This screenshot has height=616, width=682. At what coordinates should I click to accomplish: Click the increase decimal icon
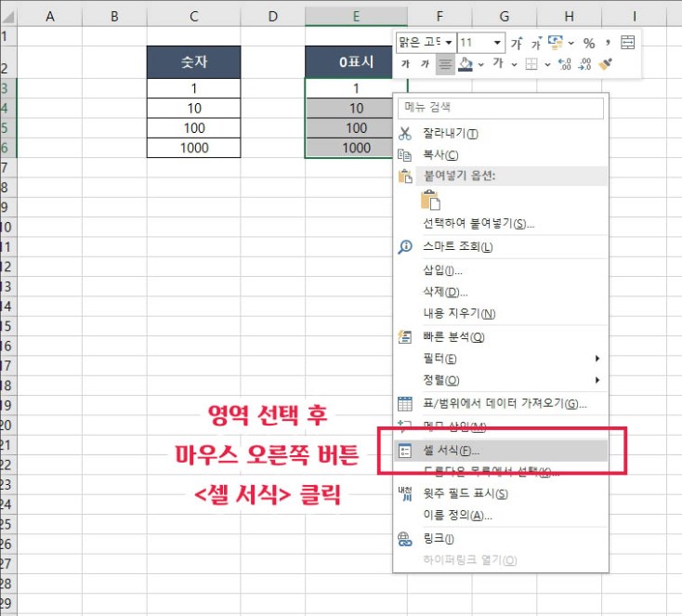(x=564, y=64)
